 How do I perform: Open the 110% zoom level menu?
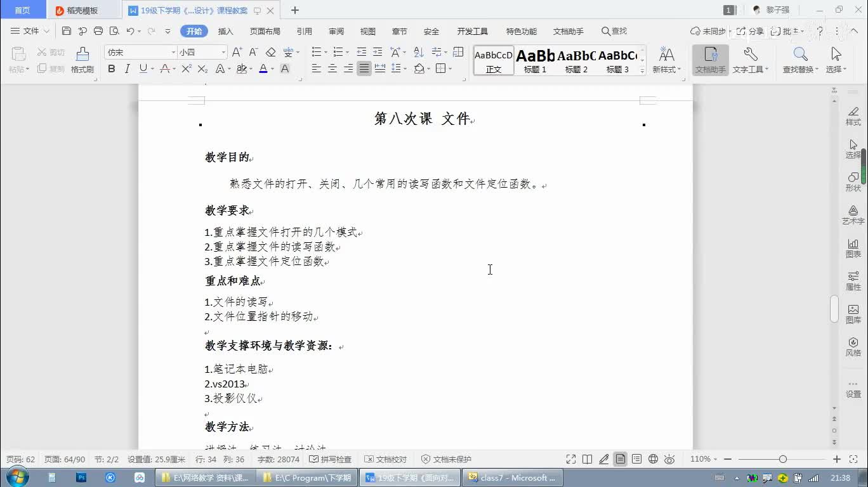coord(703,459)
